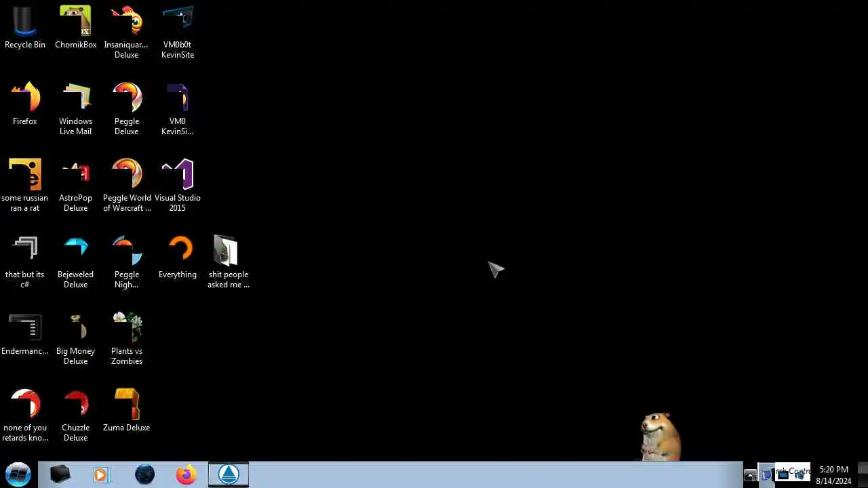Viewport: 868px width, 488px height.
Task: Select the Endermanc... desktop shortcut
Action: click(25, 334)
